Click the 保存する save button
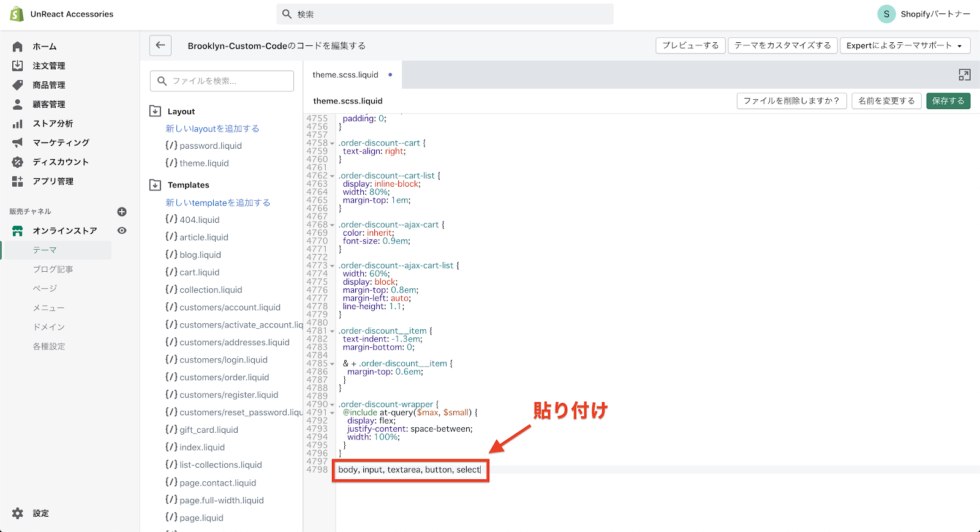Viewport: 980px width, 532px height. [948, 101]
